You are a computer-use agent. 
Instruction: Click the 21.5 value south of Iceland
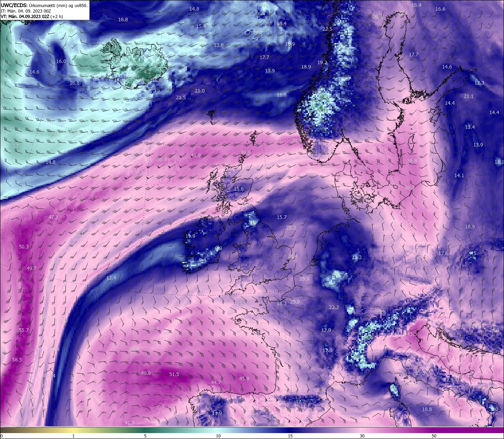(x=181, y=97)
